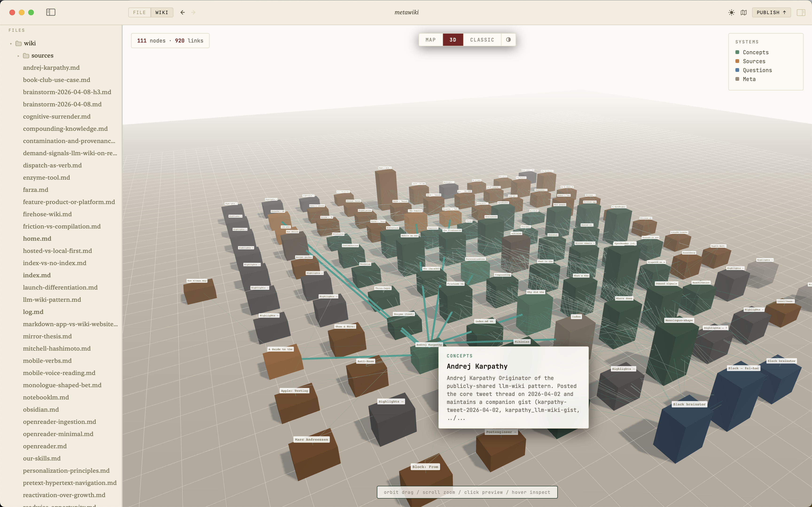Open home.md from the sidebar

tap(37, 238)
